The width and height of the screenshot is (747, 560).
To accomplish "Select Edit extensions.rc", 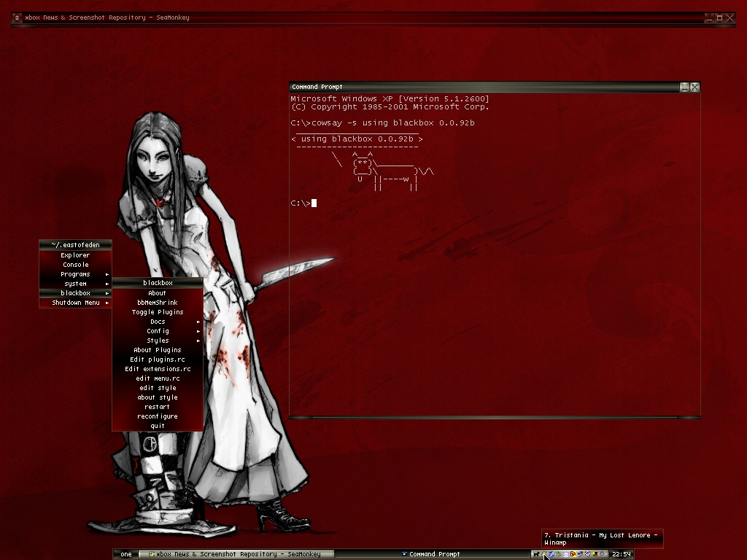I will (x=158, y=369).
